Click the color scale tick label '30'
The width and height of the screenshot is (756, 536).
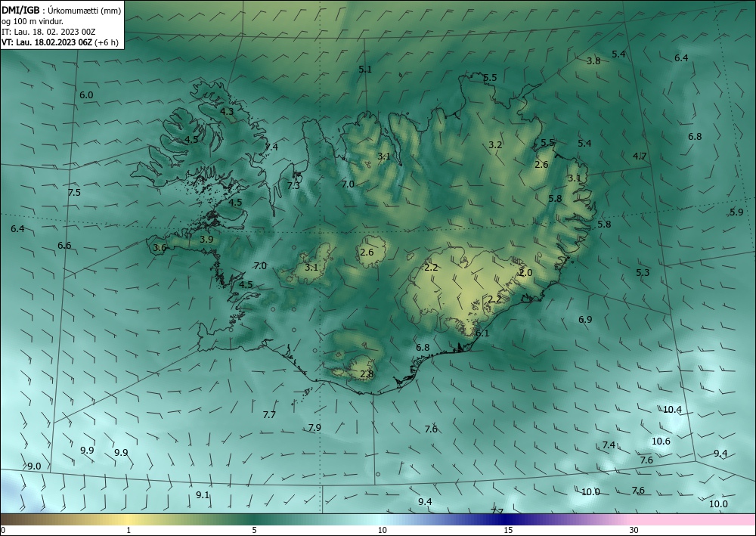[634, 531]
